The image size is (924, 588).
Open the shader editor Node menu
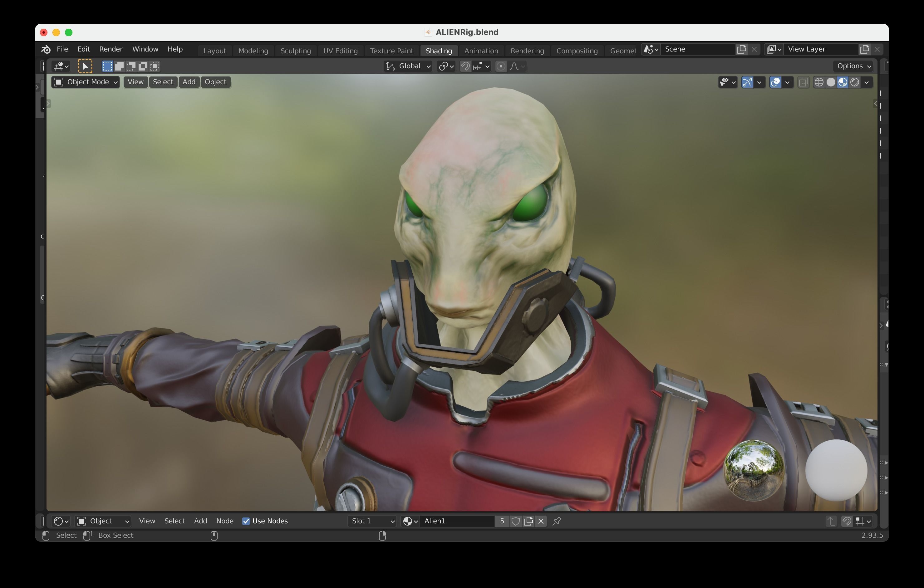pyautogui.click(x=225, y=521)
